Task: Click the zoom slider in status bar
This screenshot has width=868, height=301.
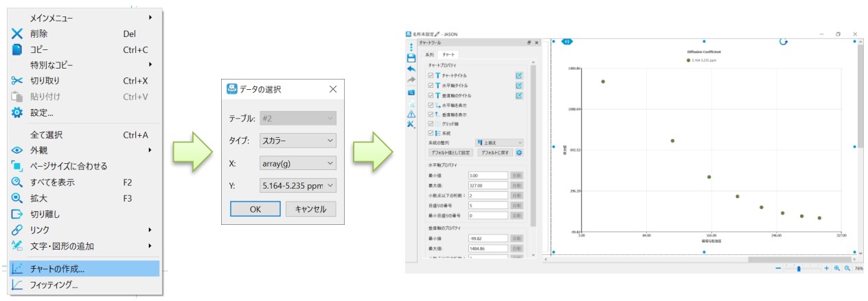Action: (799, 269)
